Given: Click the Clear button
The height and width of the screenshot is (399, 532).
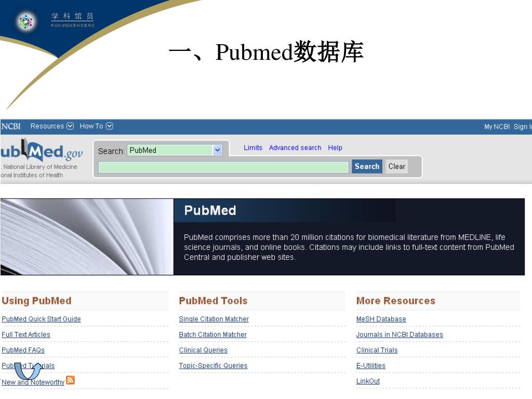Looking at the screenshot, I should click(x=396, y=167).
